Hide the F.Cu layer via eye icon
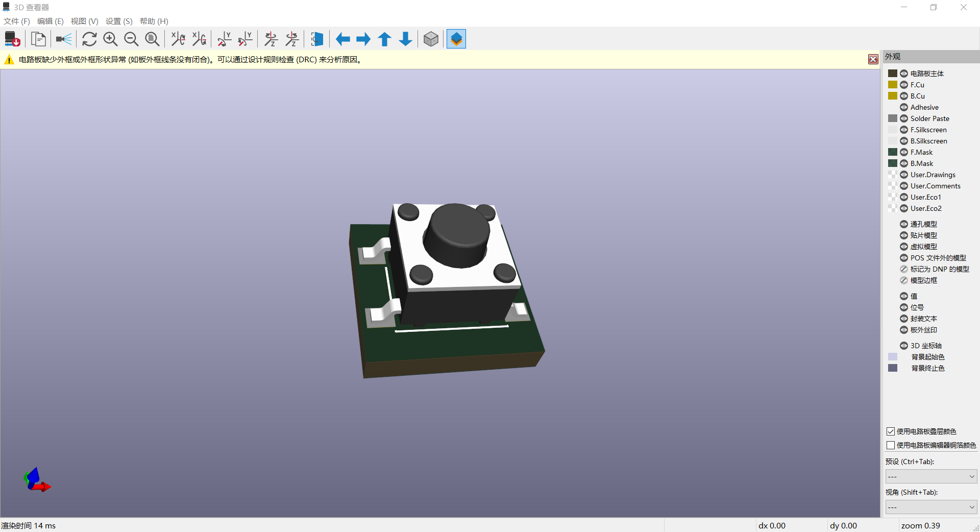The image size is (980, 532). coord(904,85)
